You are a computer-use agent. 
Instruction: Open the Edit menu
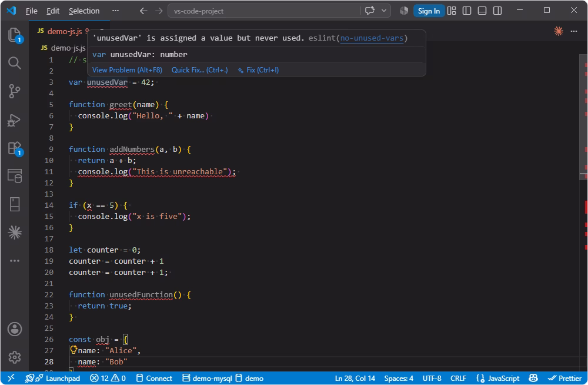[53, 11]
